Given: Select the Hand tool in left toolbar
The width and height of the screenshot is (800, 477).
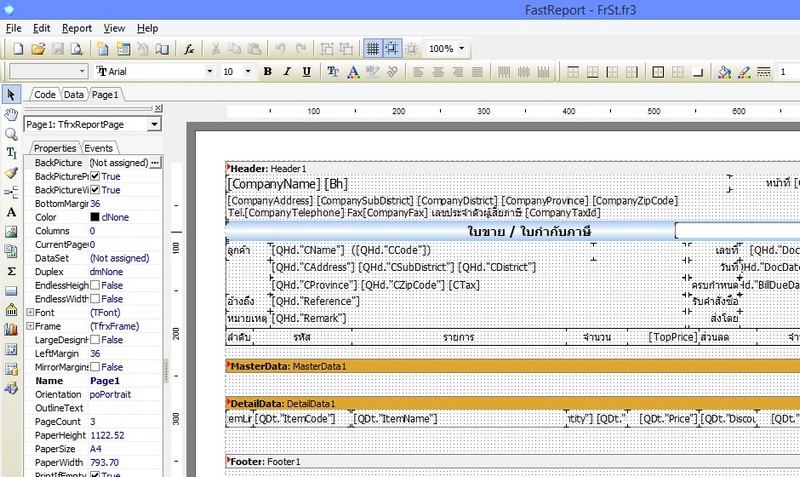Looking at the screenshot, I should coord(11,114).
